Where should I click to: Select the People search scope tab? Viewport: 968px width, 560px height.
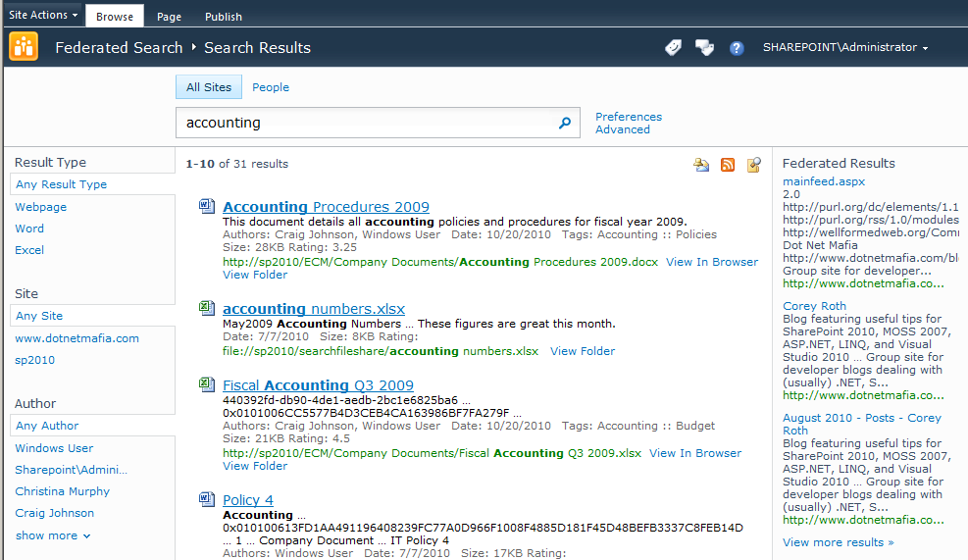coord(271,87)
